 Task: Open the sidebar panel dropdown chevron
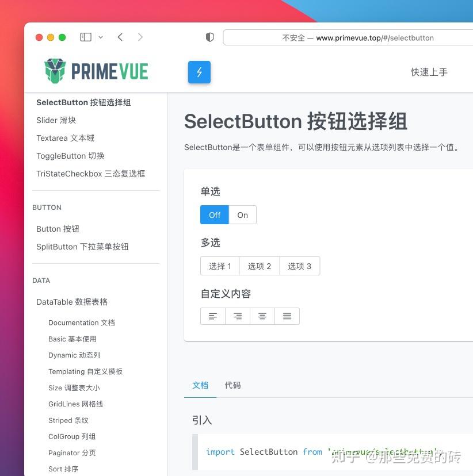(x=100, y=36)
